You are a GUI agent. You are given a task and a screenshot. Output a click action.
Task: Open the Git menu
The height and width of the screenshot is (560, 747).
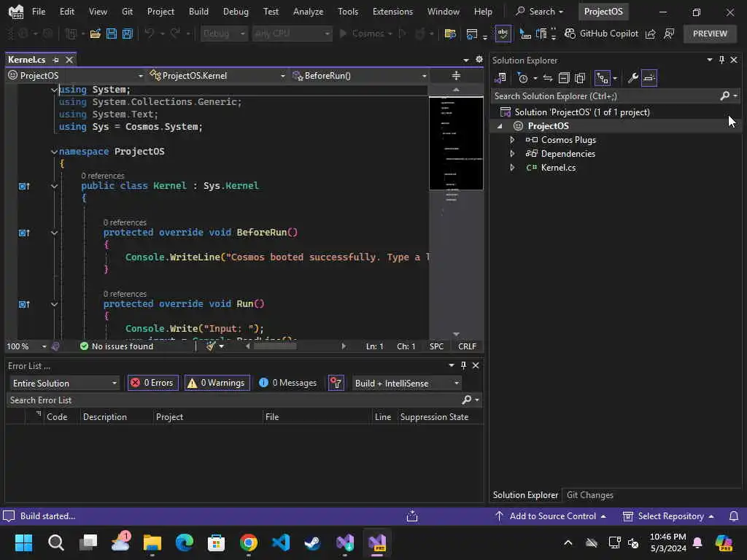pyautogui.click(x=127, y=12)
